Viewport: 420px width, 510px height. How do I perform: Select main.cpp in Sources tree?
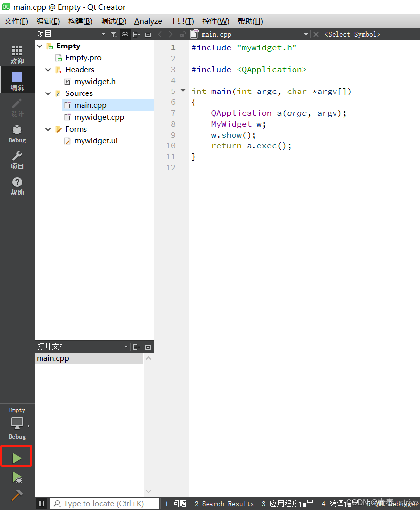(90, 105)
